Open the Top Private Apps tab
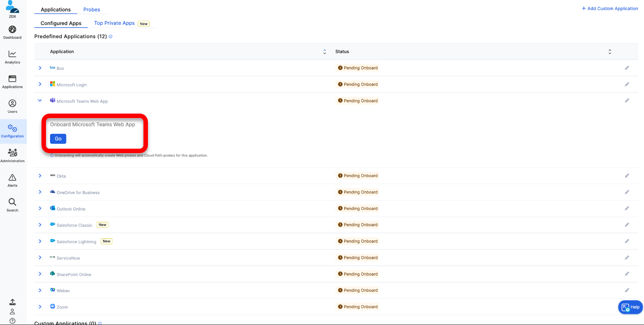The width and height of the screenshot is (644, 325). point(114,23)
